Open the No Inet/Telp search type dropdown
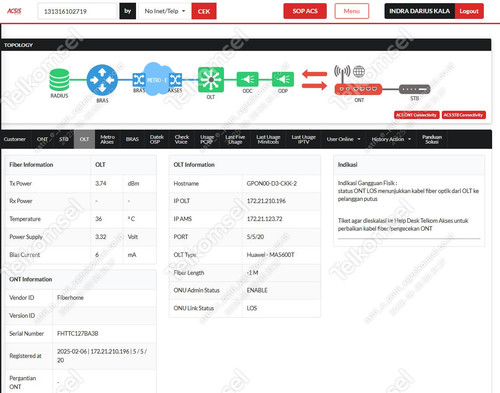Viewport: 500px width, 393px height. [165, 11]
